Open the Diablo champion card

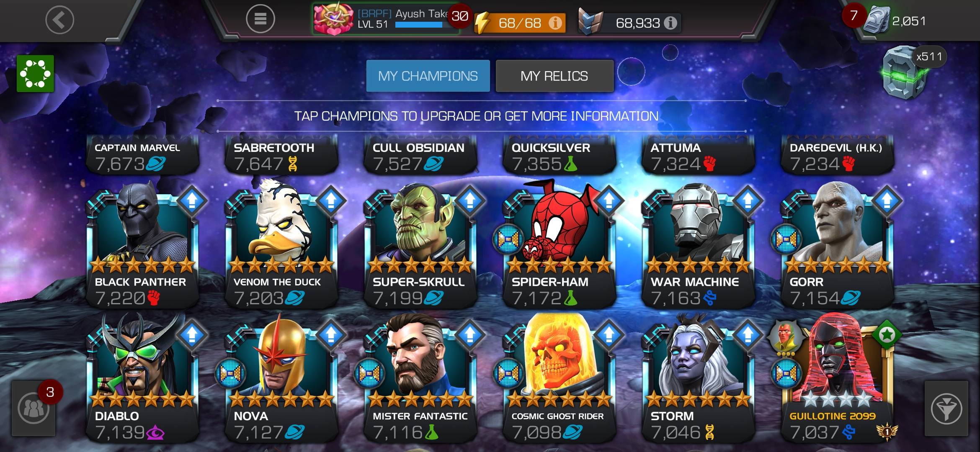pos(142,379)
